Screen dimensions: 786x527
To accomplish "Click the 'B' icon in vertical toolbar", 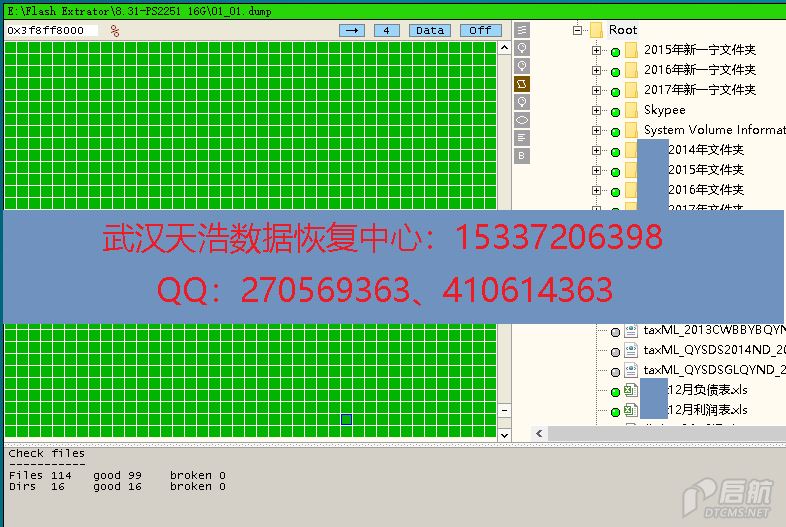I will tap(522, 156).
